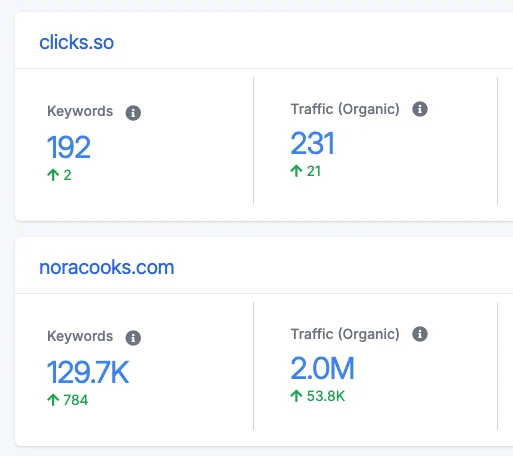Select the 129.7K keywords count
This screenshot has height=456, width=513.
88,372
